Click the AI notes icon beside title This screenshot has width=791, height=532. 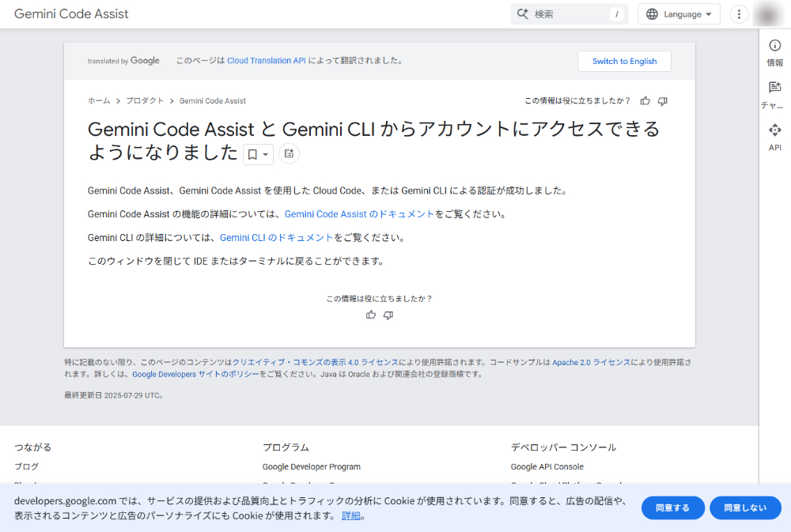[x=289, y=154]
